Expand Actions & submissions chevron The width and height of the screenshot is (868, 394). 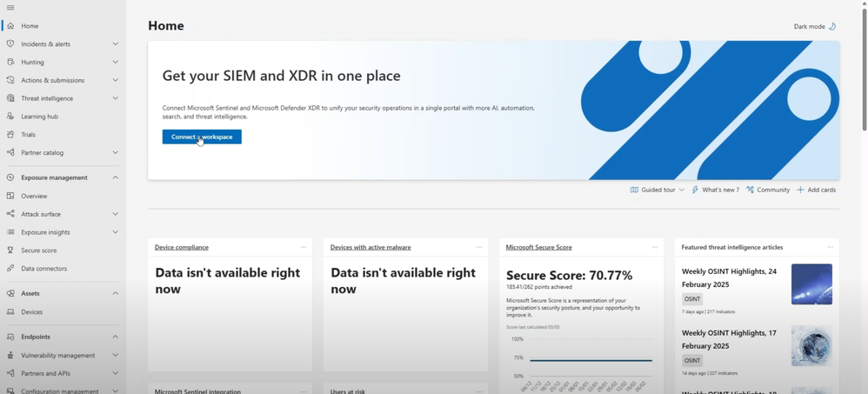[115, 80]
